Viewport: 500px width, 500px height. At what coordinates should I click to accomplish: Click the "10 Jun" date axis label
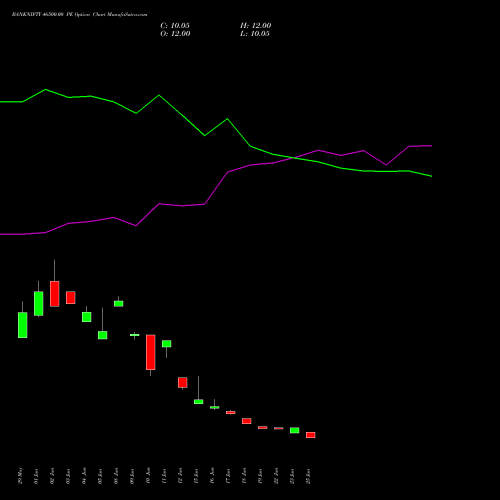coord(149,476)
